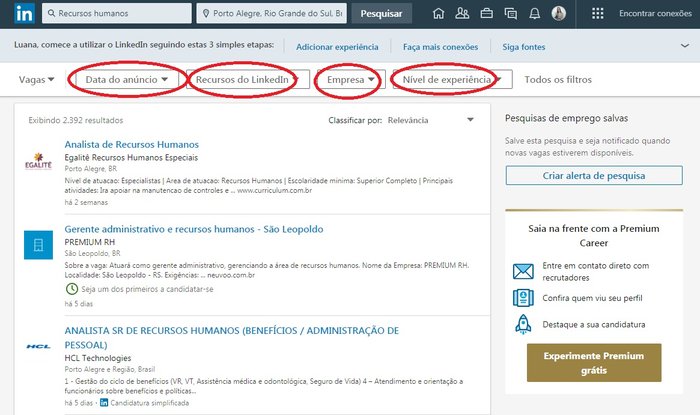Go to the Home feed icon
Image resolution: width=700 pixels, height=415 pixels.
pos(438,13)
